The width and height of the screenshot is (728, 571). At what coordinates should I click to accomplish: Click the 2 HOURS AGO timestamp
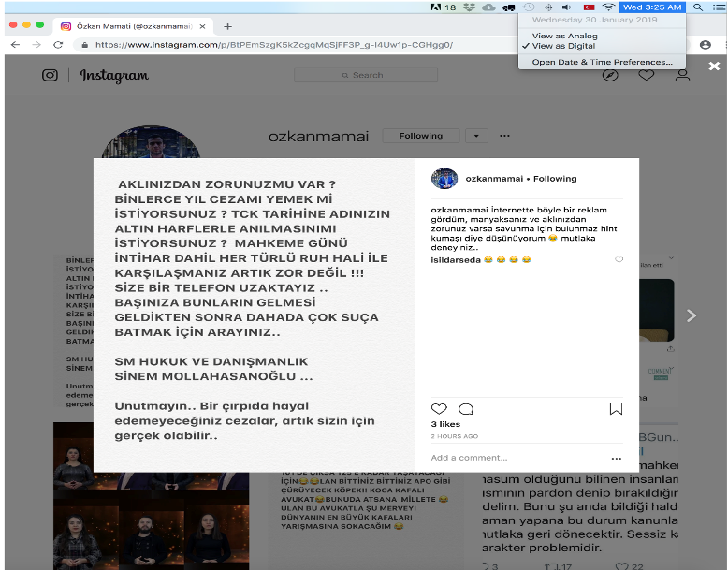pos(454,436)
